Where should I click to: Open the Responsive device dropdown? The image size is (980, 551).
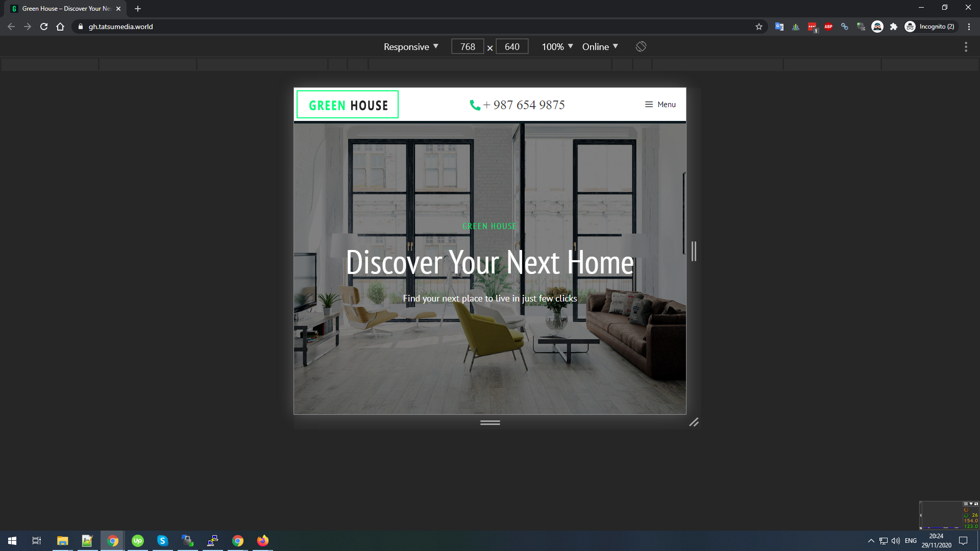coord(410,46)
